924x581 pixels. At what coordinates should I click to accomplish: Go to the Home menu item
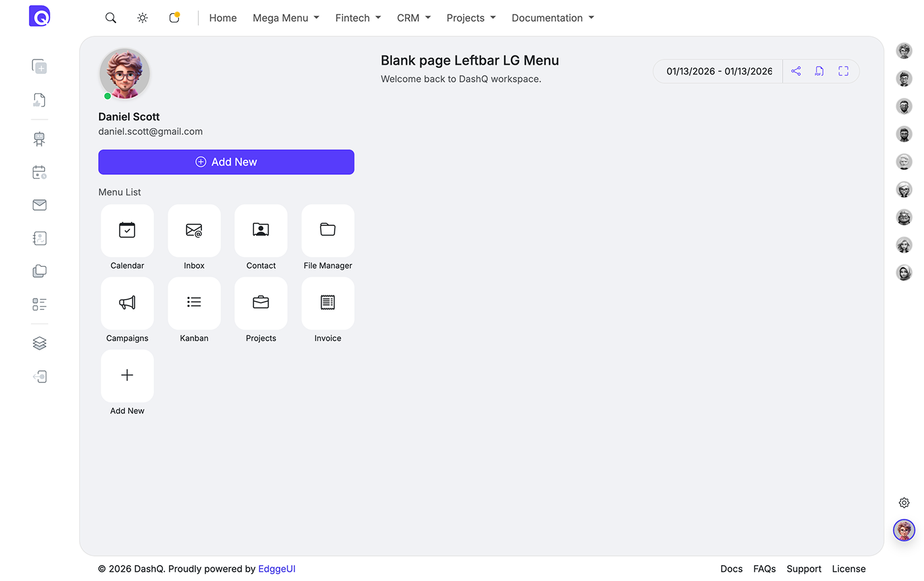tap(223, 18)
